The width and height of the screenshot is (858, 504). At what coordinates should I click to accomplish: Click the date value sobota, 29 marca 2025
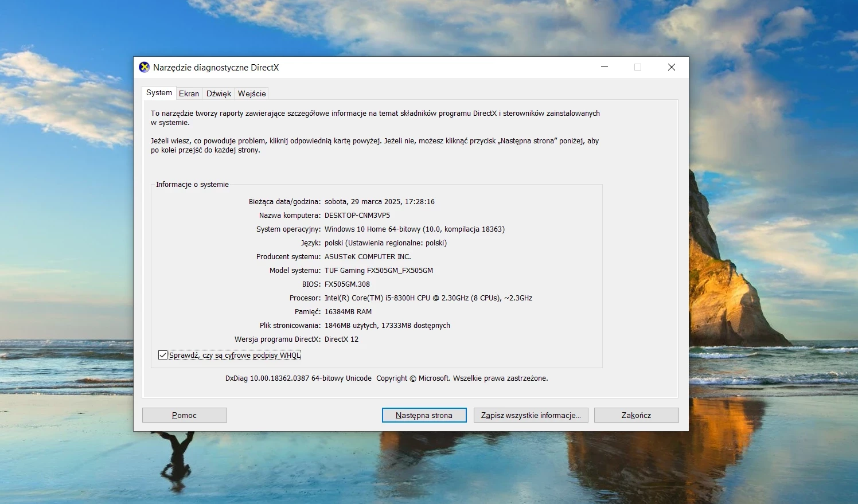(x=380, y=202)
